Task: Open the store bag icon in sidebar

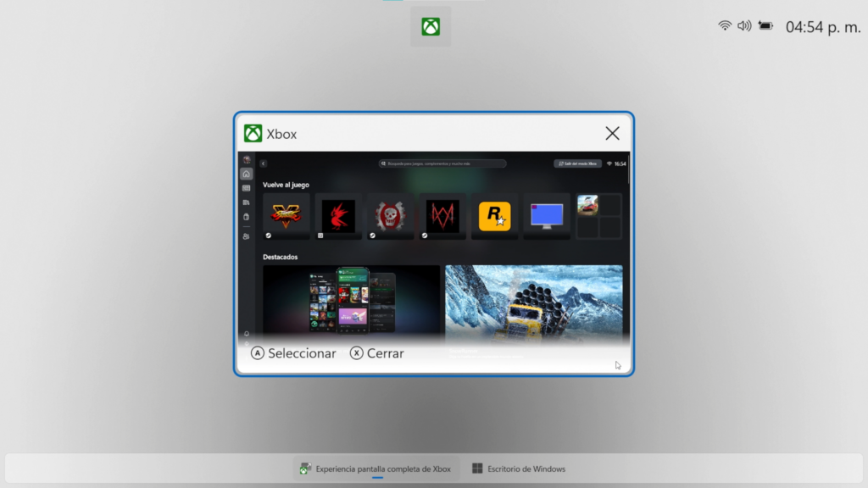Action: 247,217
